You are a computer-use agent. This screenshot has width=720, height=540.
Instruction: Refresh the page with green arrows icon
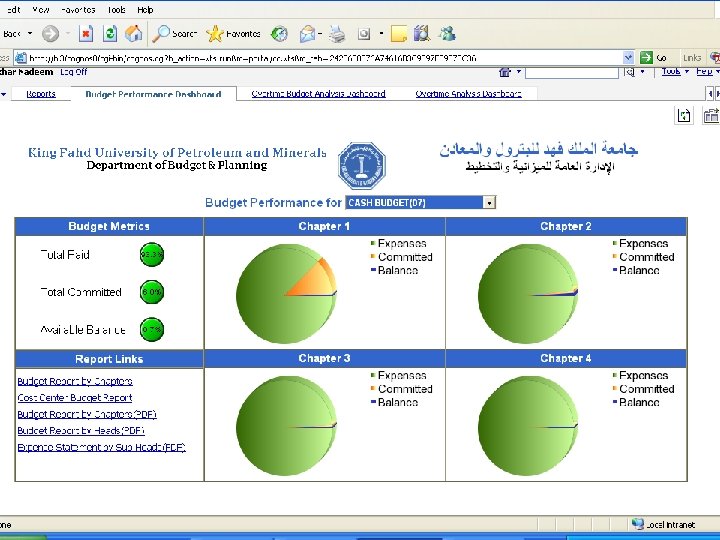tap(110, 34)
